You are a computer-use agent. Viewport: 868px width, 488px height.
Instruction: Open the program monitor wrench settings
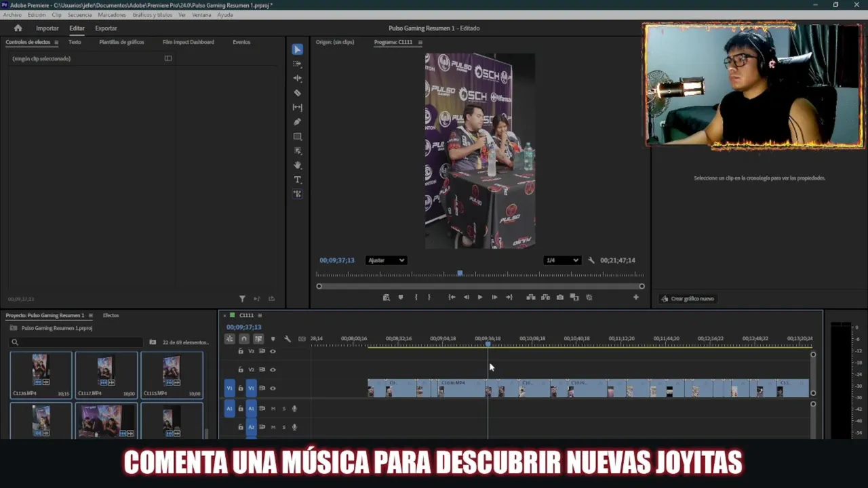(591, 260)
